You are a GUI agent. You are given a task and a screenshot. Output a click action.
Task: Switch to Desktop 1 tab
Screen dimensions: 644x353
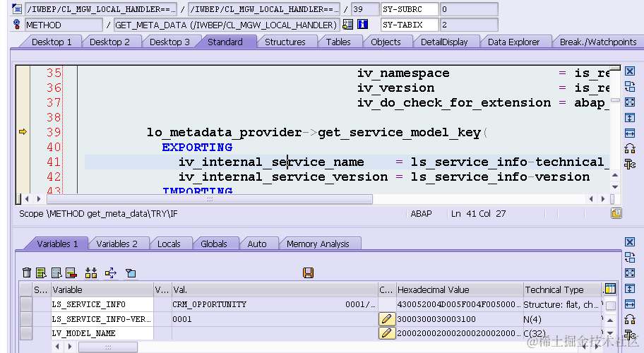[52, 42]
